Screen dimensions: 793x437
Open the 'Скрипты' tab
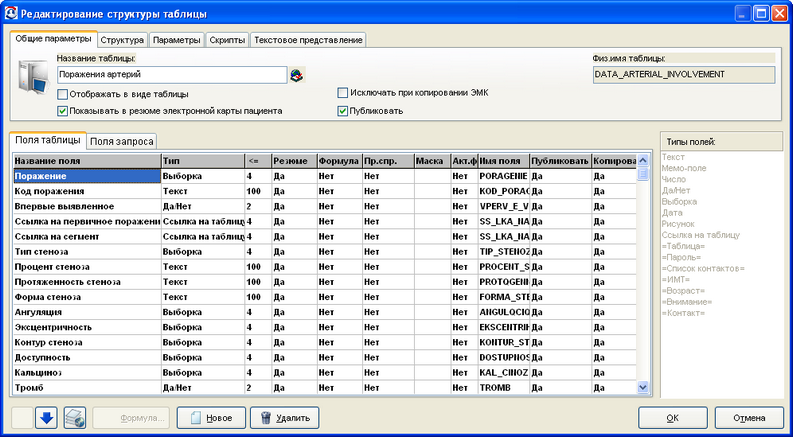tap(227, 40)
